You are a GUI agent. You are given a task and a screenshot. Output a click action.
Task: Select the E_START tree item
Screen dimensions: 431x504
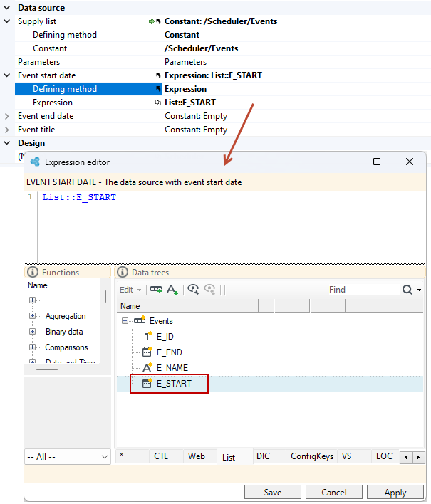tap(174, 384)
